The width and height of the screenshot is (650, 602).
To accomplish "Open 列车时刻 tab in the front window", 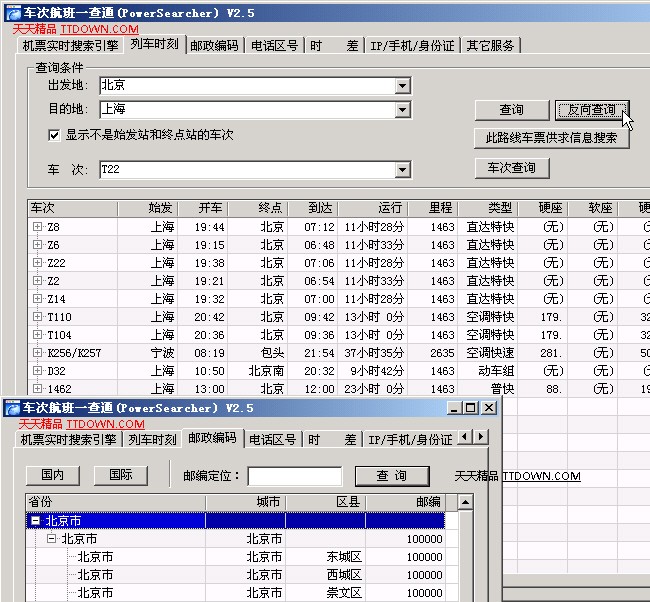I will [x=152, y=439].
